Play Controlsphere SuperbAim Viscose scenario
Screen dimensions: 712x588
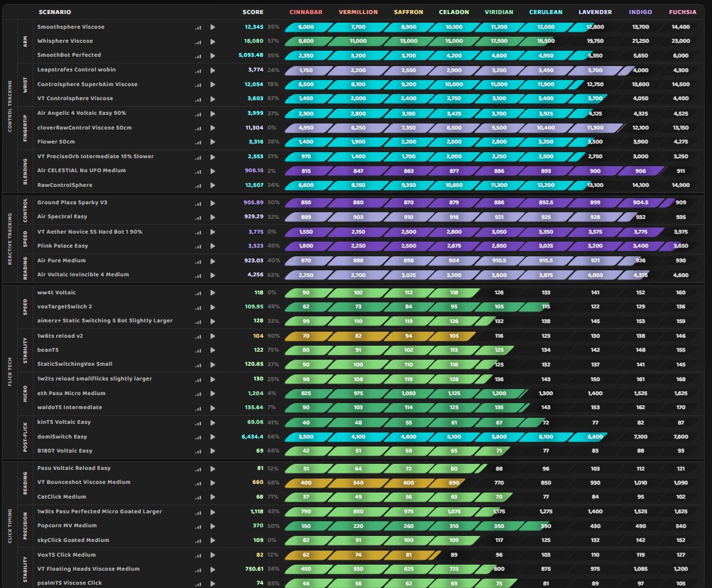(212, 84)
